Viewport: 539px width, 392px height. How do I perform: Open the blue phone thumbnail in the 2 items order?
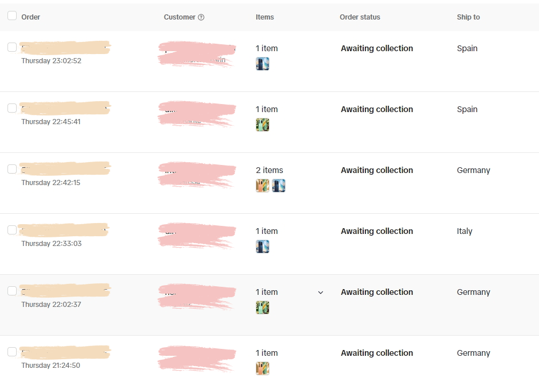point(279,186)
